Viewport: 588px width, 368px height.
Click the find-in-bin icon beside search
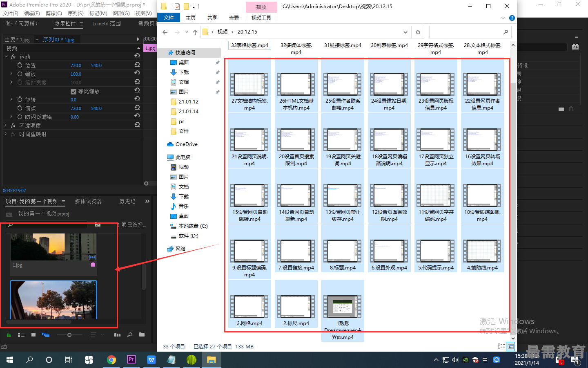tap(97, 224)
